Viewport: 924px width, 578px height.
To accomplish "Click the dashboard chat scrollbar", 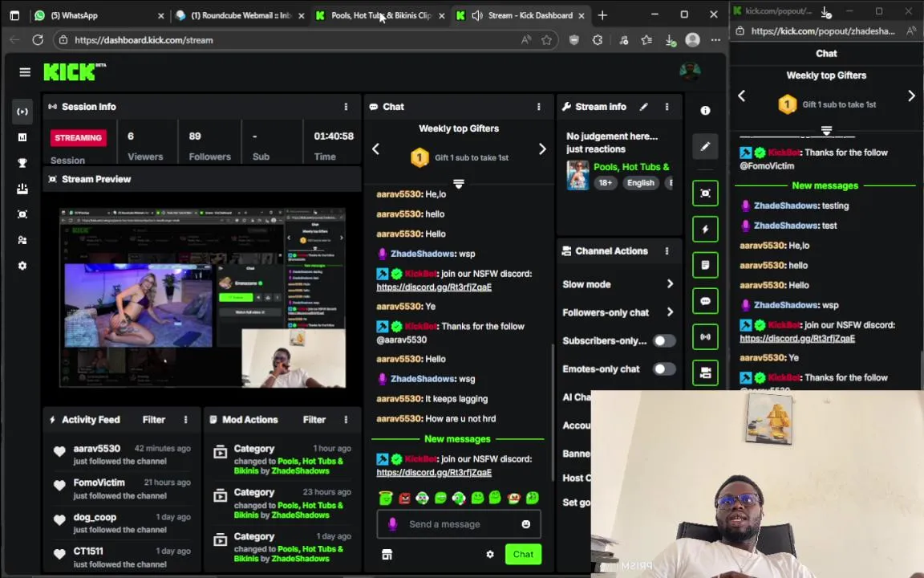I will tap(552, 411).
